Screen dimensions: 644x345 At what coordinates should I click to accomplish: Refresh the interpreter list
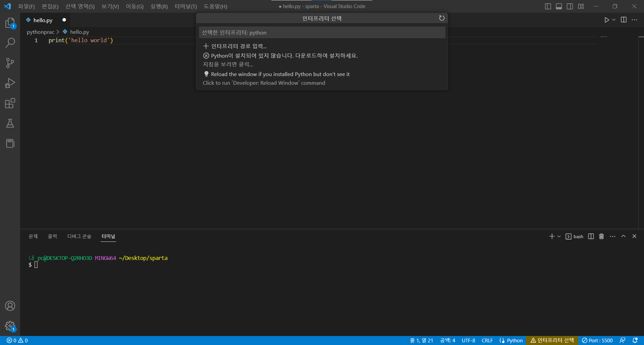(442, 18)
